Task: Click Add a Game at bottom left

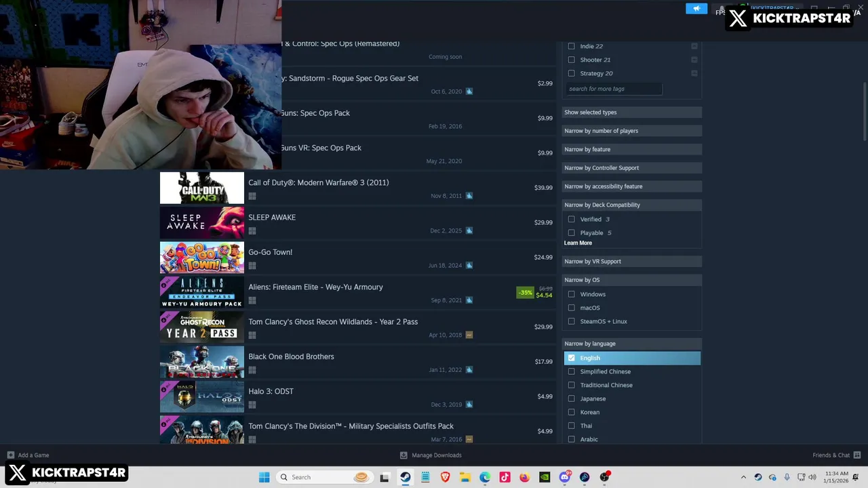Action: 33,455
